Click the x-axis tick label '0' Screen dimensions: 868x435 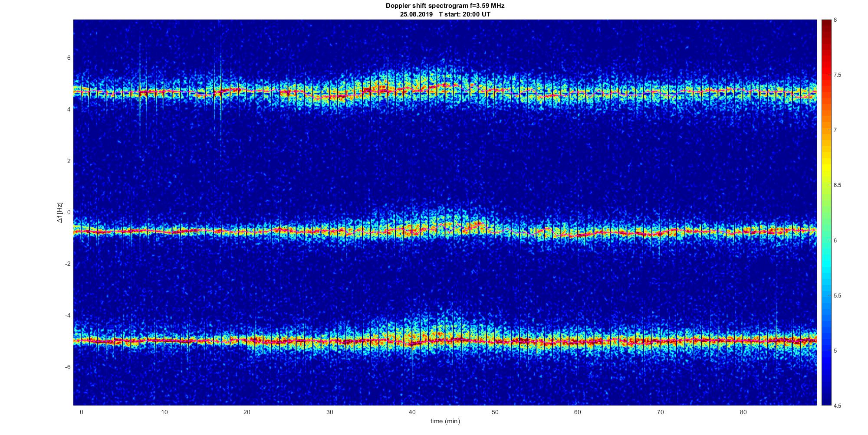81,412
